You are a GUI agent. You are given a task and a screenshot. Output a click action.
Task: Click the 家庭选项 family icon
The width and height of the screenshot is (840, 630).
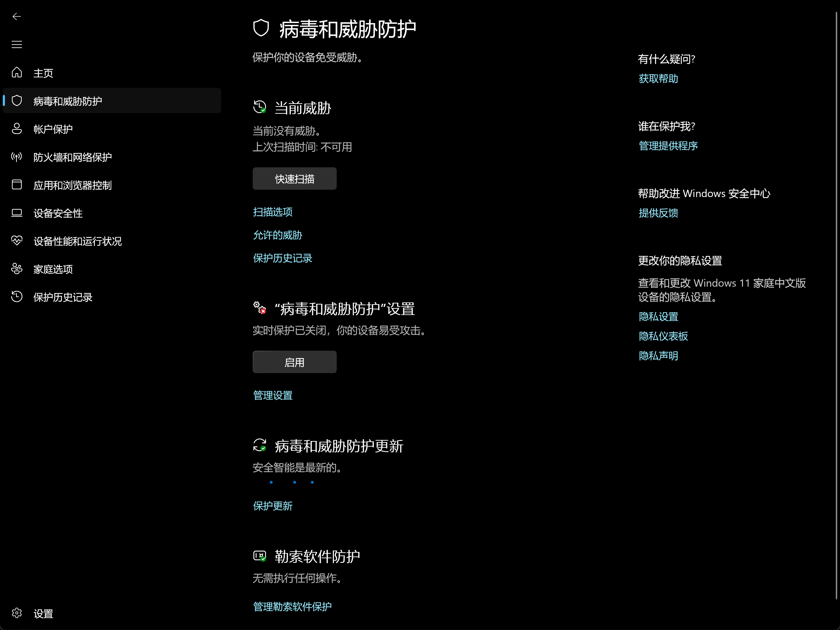(16, 268)
